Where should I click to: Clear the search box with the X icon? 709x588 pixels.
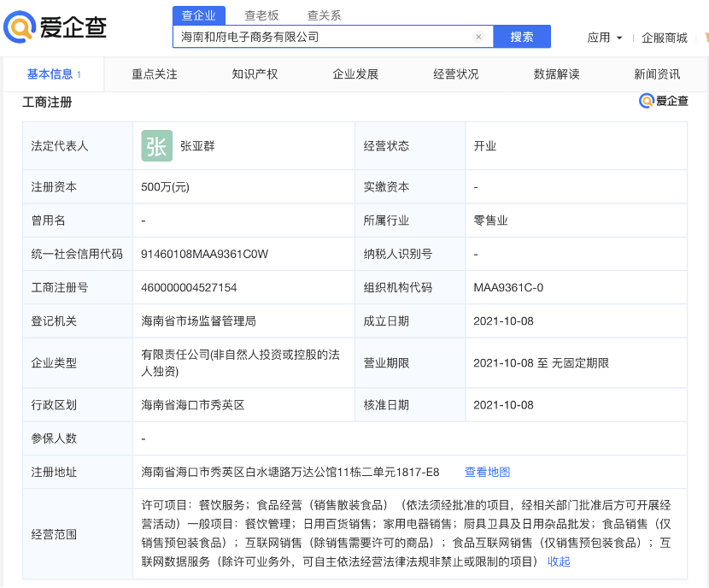(478, 37)
